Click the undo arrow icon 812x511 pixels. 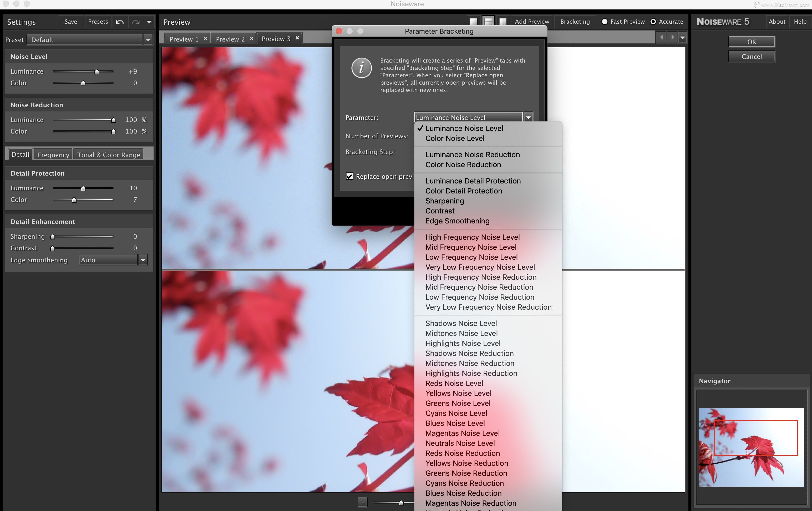pos(120,22)
